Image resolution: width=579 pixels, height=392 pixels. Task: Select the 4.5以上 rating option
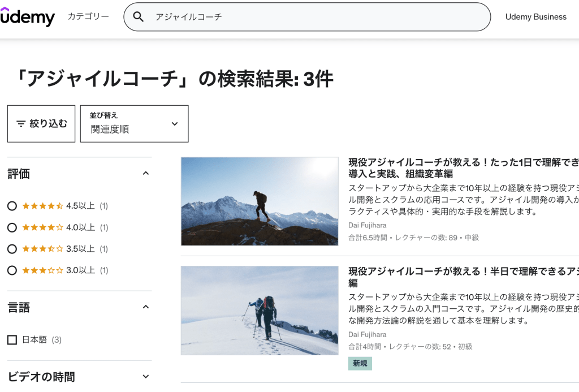[x=12, y=206]
